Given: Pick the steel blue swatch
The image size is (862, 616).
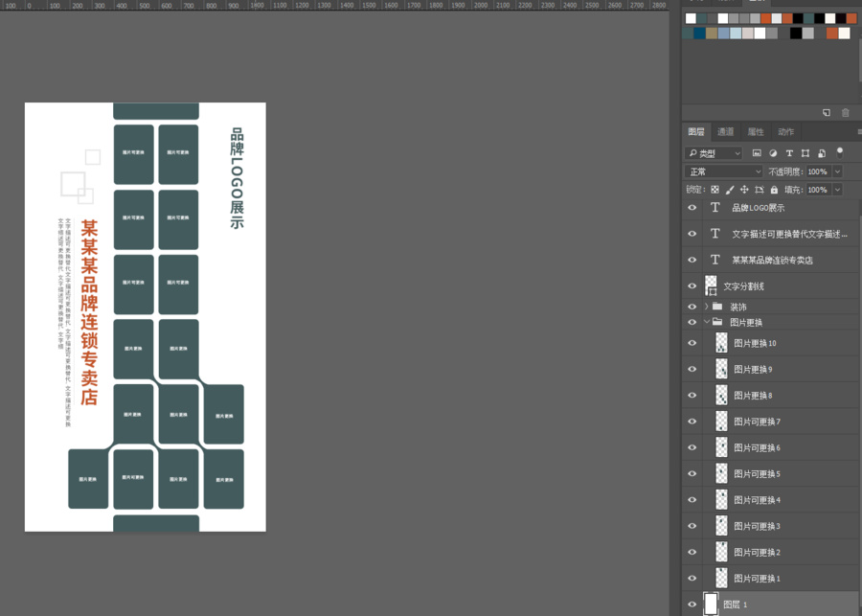Looking at the screenshot, I should click(x=723, y=33).
